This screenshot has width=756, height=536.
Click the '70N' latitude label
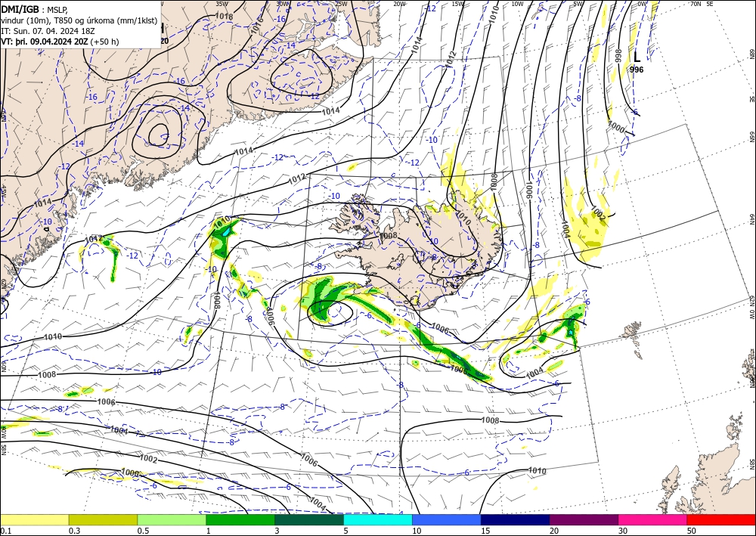(x=696, y=4)
